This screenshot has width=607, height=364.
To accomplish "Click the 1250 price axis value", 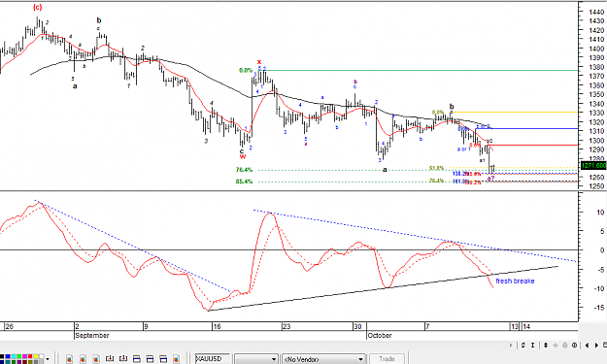I will tap(596, 186).
